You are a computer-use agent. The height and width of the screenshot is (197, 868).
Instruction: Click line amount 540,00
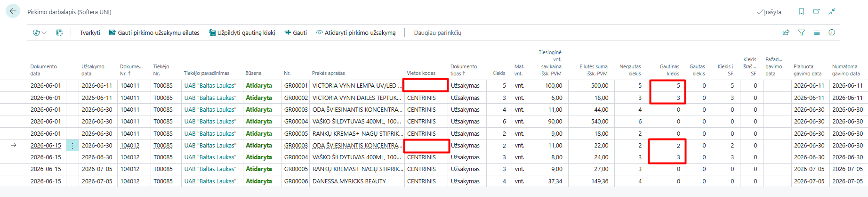pyautogui.click(x=599, y=122)
